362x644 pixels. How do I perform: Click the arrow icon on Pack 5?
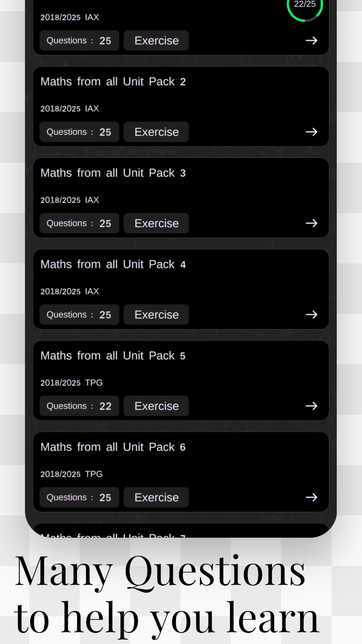pos(311,406)
